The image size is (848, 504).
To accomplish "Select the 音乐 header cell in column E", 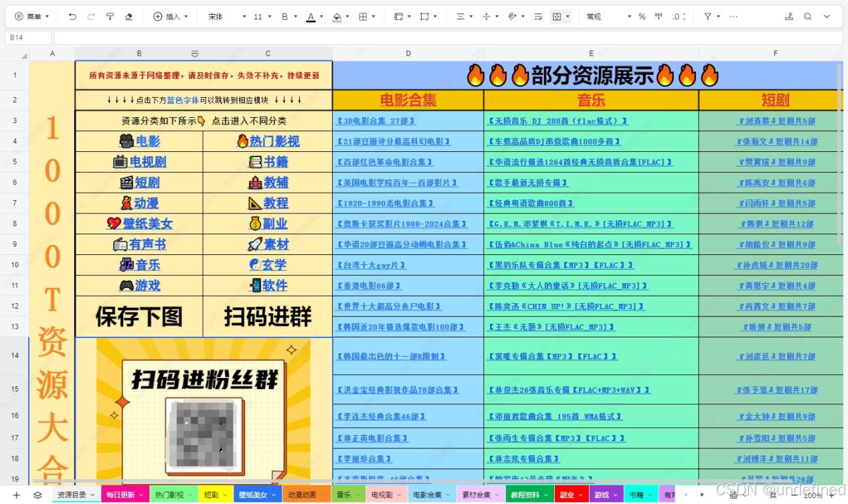I will (x=591, y=100).
